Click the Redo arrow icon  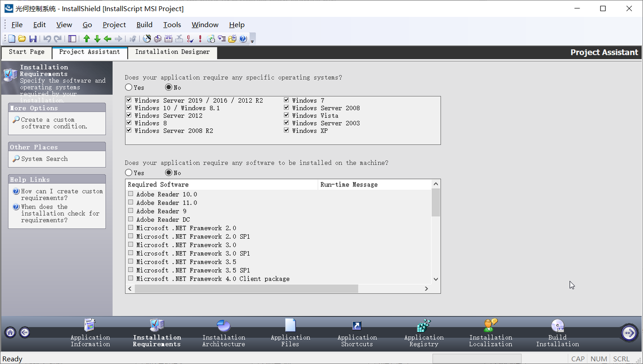pos(57,39)
